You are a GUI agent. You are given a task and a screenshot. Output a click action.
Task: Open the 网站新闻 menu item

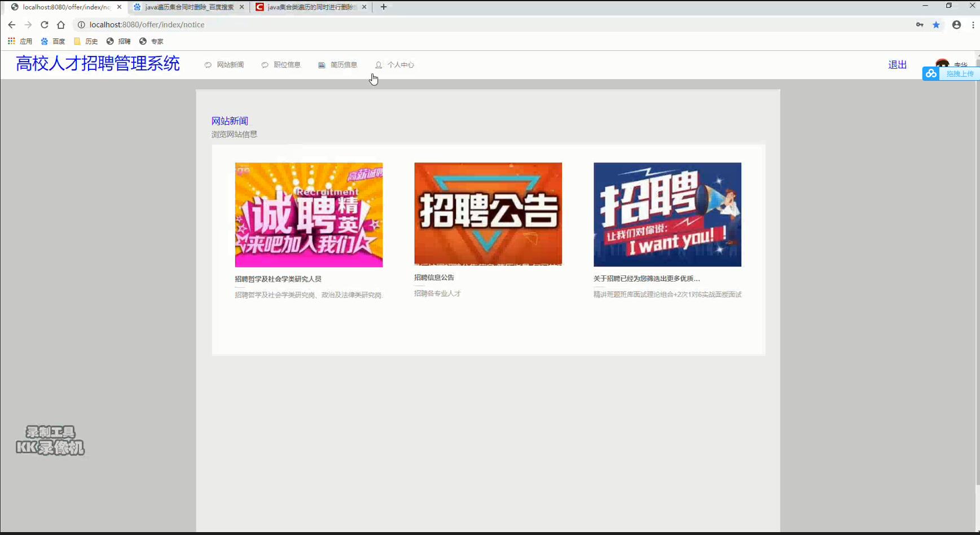(x=224, y=65)
